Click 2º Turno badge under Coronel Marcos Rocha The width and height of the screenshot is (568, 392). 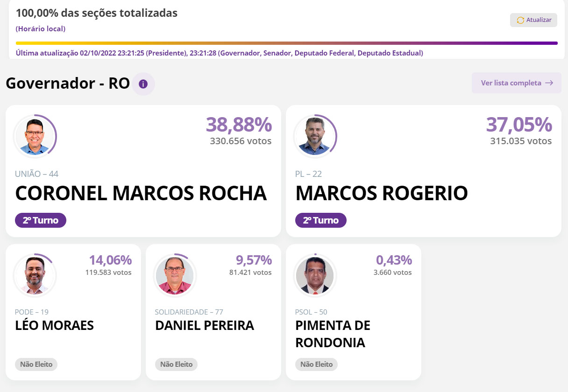point(41,220)
